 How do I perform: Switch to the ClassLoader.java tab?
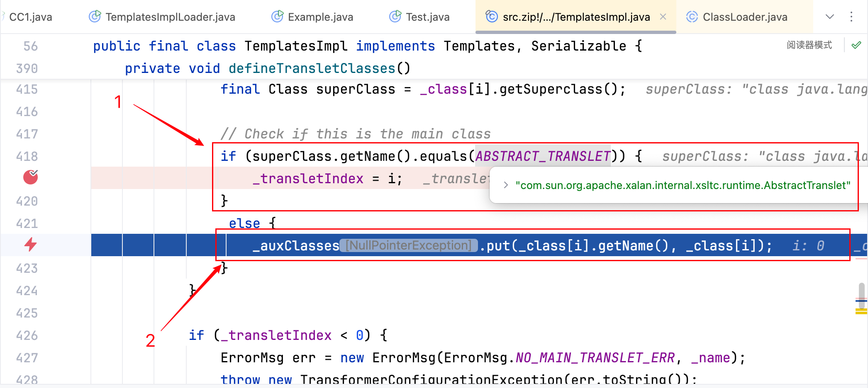pyautogui.click(x=745, y=17)
